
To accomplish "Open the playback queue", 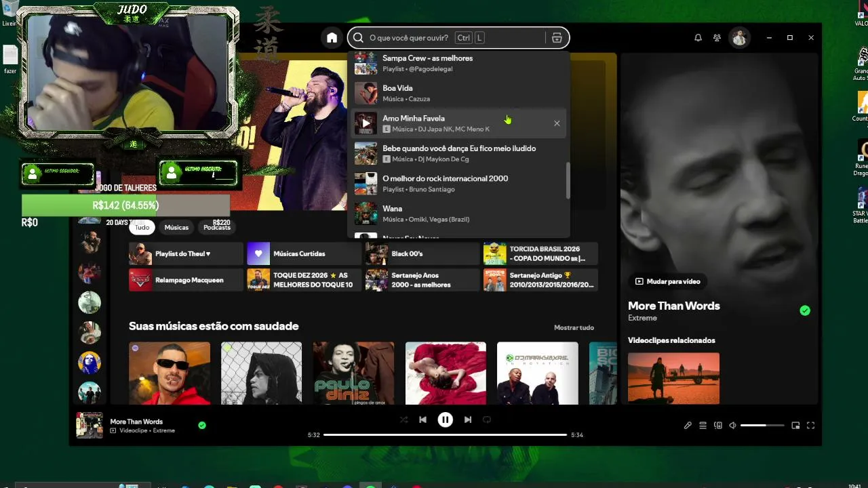I will (x=703, y=426).
